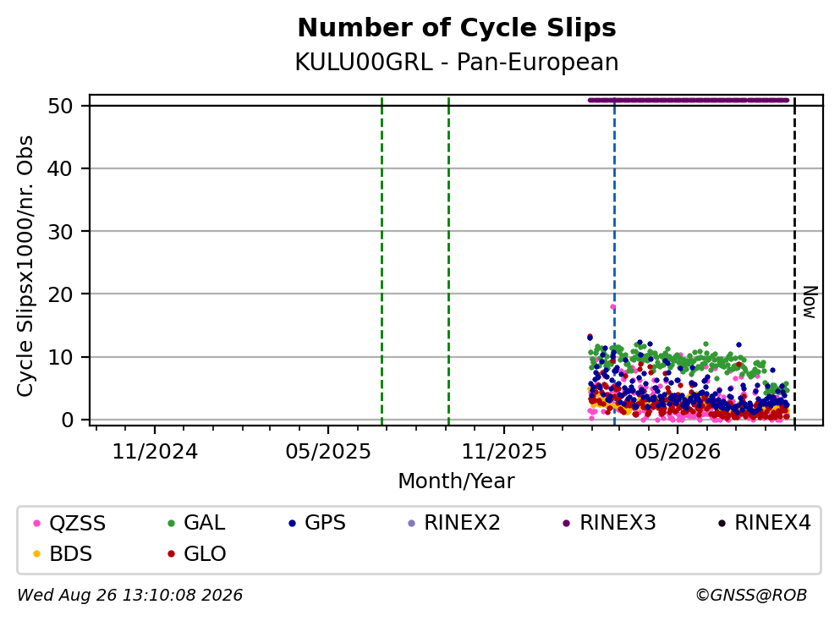Click the blue dashed vertical marker line
This screenshot has height=621, width=840.
click(x=614, y=261)
